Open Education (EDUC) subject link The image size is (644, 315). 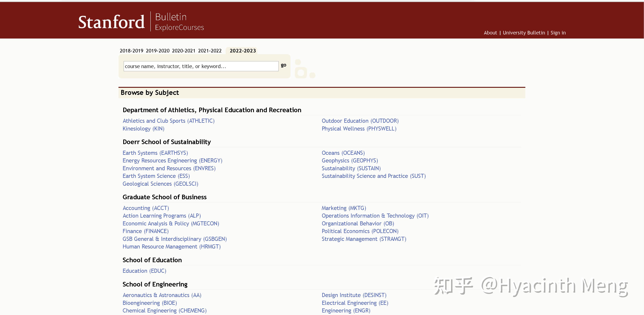(x=144, y=271)
